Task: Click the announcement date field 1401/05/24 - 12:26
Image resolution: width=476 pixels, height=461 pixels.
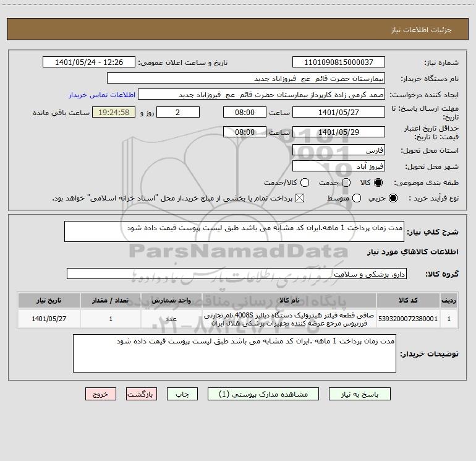Action: pos(88,62)
